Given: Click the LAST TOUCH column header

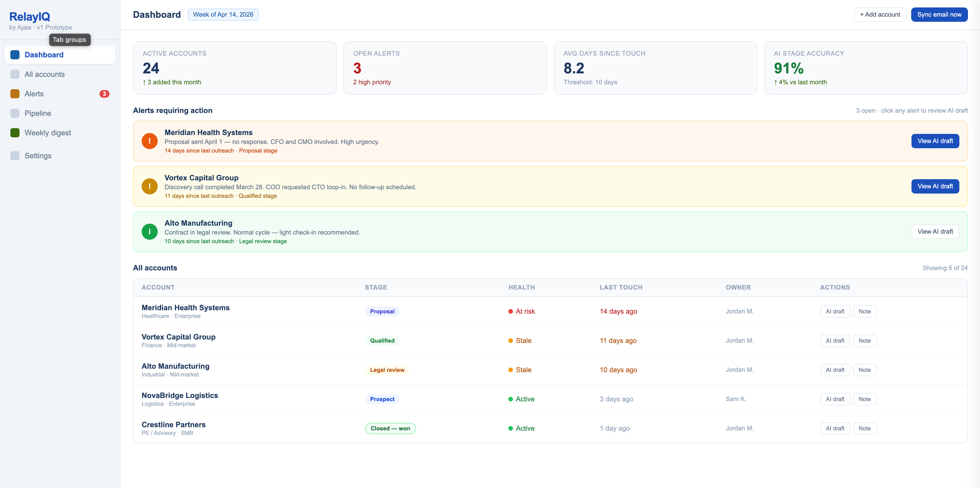Looking at the screenshot, I should [x=621, y=288].
